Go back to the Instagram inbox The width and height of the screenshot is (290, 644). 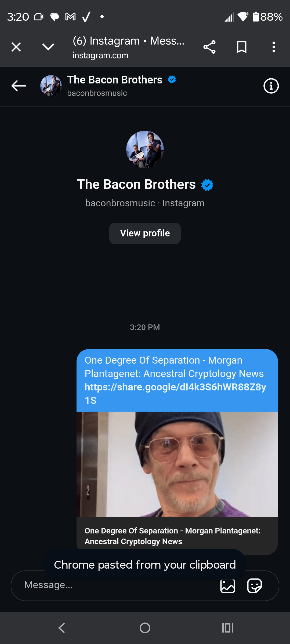tap(19, 86)
